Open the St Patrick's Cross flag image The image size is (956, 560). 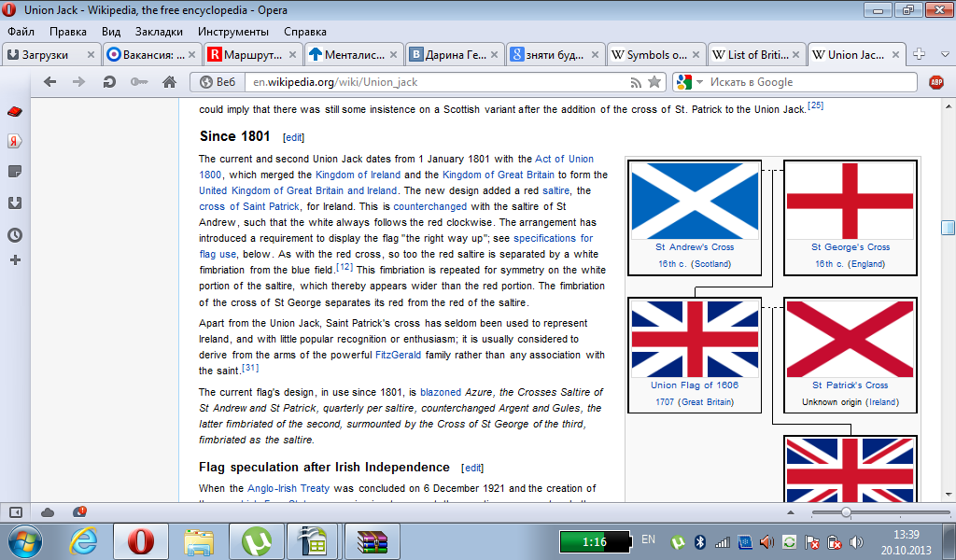850,340
